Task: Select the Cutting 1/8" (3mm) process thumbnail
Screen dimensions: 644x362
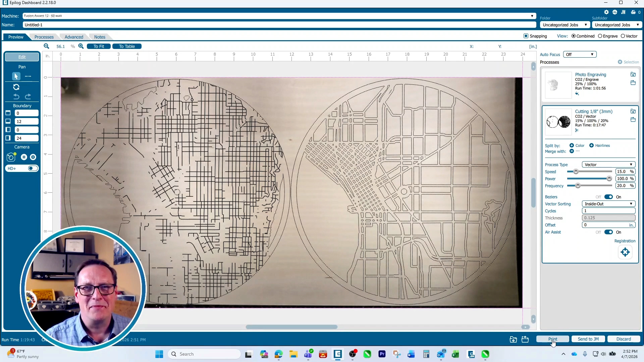Action: coord(557,122)
